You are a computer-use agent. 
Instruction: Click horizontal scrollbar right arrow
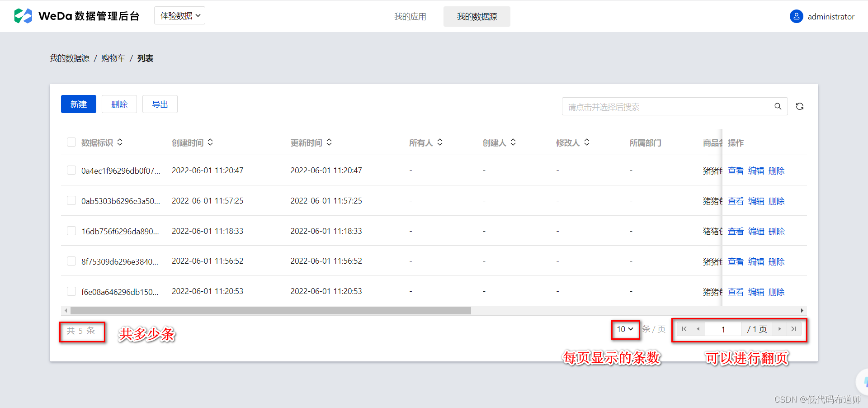(802, 310)
